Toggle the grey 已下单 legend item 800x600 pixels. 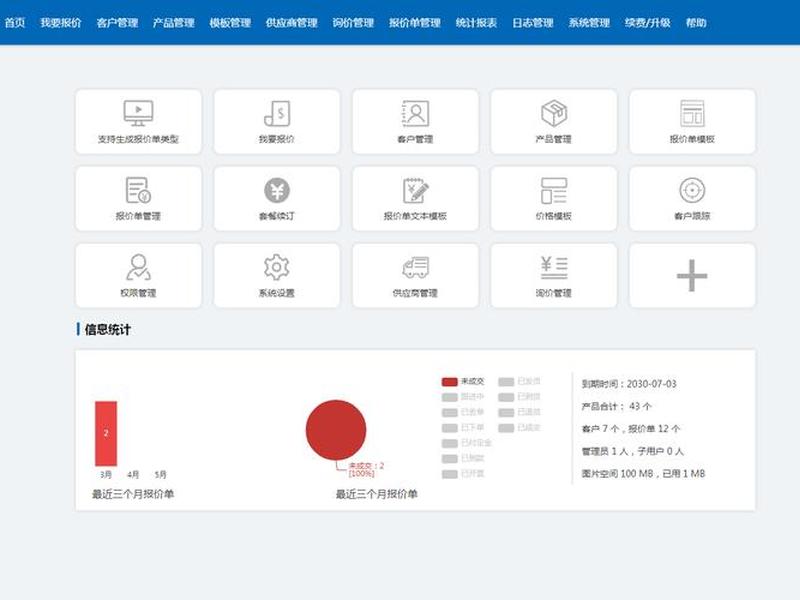click(x=463, y=428)
